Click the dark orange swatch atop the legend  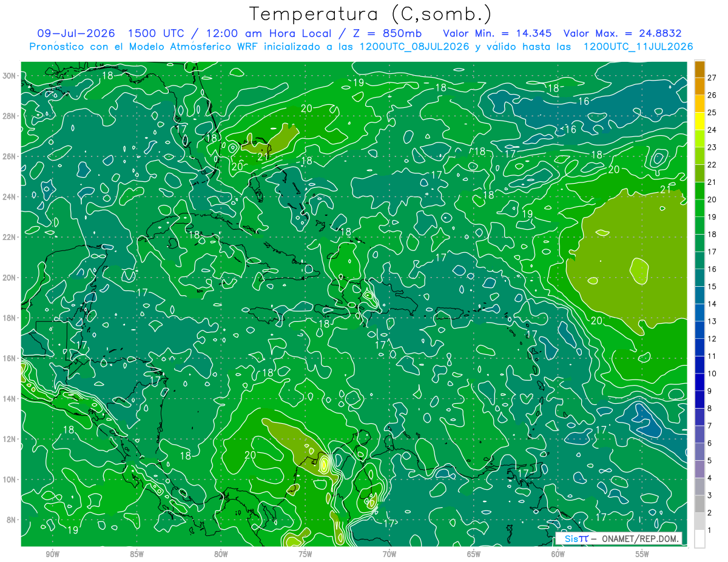(699, 69)
